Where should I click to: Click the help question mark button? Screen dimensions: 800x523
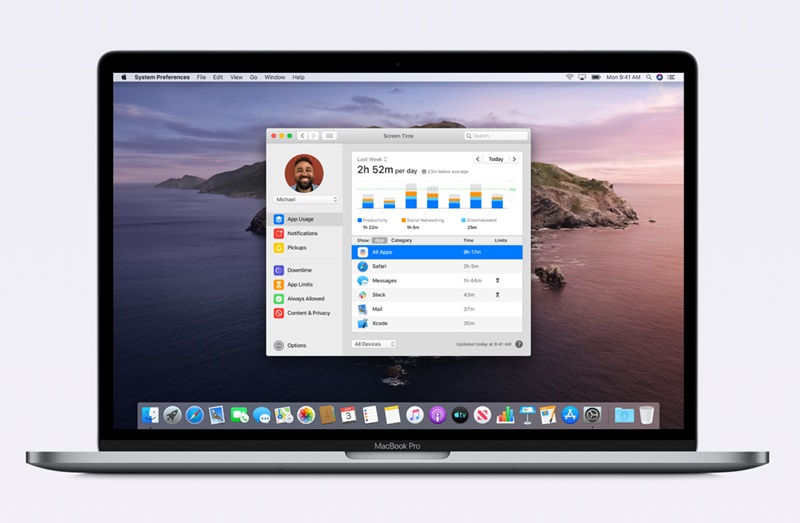click(x=519, y=344)
